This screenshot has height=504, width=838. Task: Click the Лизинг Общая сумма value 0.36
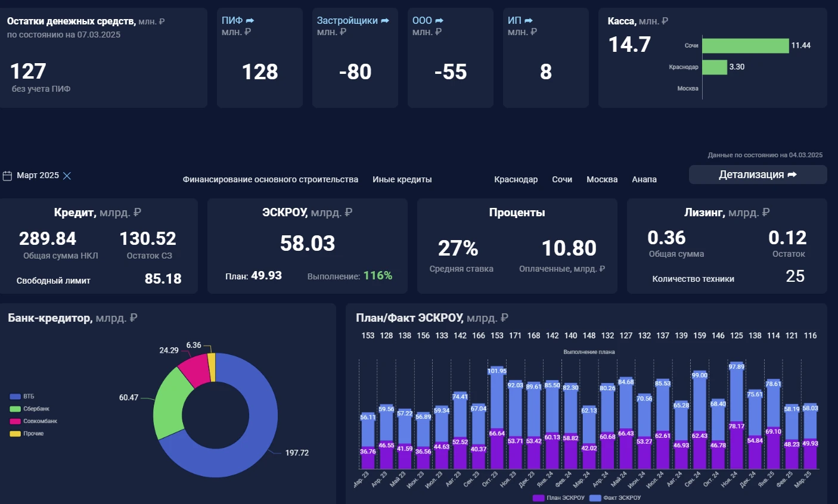[x=666, y=238]
